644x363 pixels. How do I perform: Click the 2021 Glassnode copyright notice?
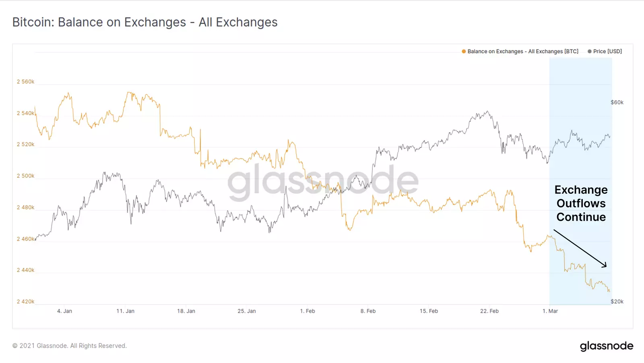click(x=70, y=346)
